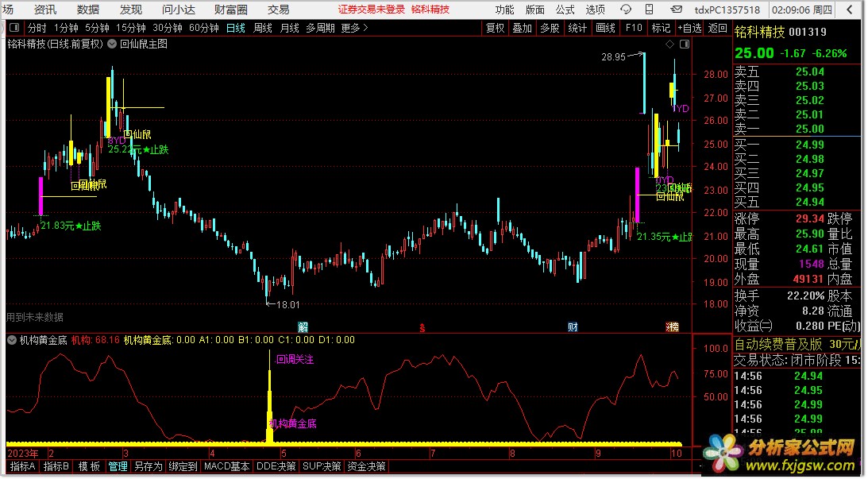Click the 叠加 button
Viewport: 868px width, 479px height.
pos(522,28)
